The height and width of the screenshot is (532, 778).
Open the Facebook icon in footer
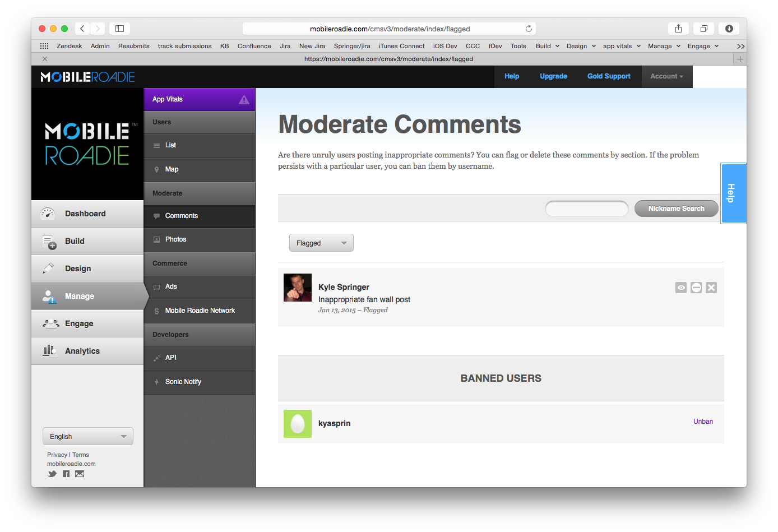66,474
